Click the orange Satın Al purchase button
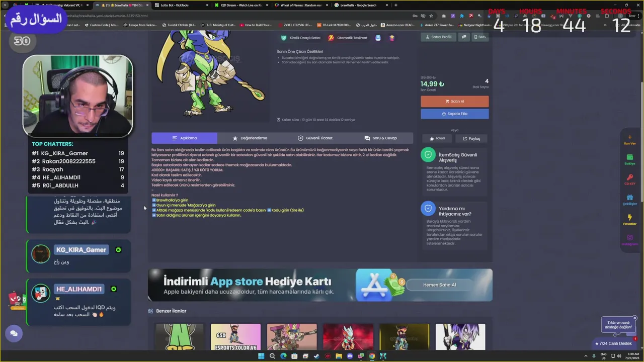This screenshot has width=644, height=362. (x=454, y=101)
